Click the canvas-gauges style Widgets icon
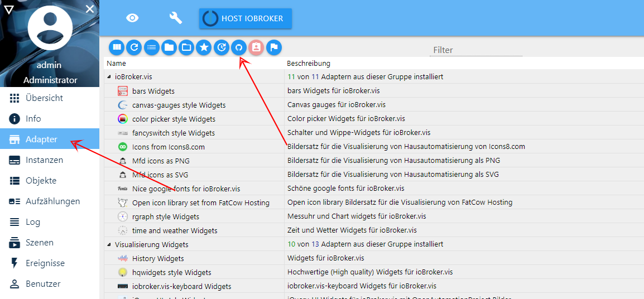 coord(123,105)
